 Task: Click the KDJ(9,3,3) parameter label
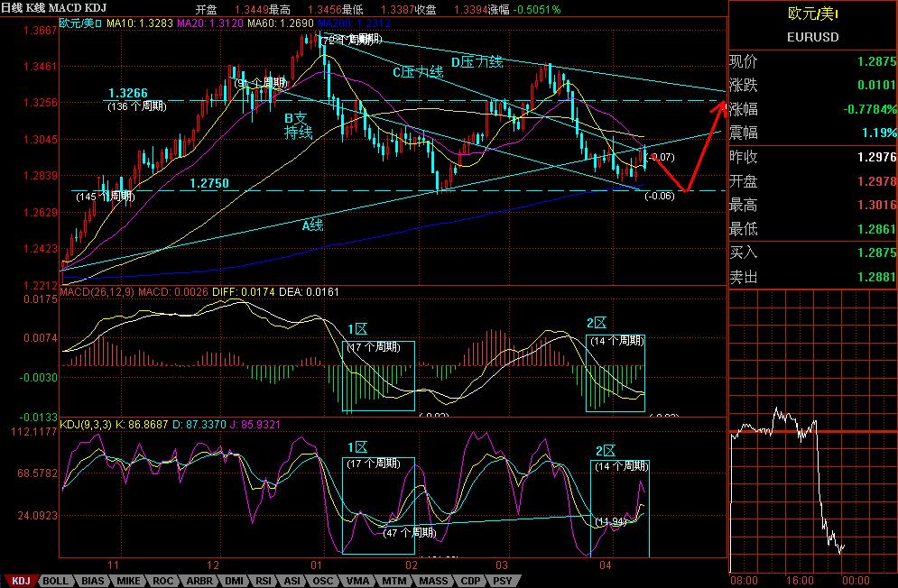tap(86, 425)
